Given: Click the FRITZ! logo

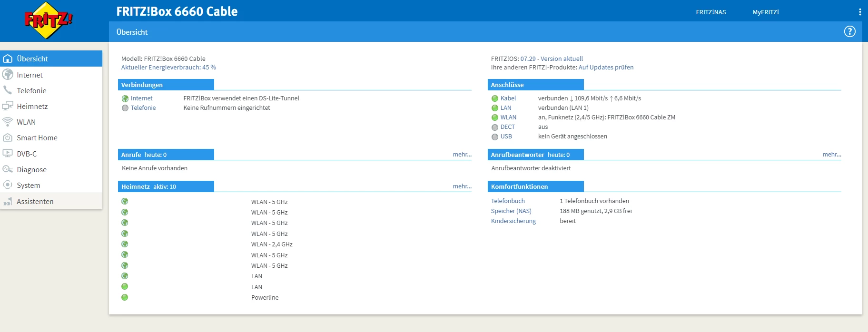Looking at the screenshot, I should (48, 20).
